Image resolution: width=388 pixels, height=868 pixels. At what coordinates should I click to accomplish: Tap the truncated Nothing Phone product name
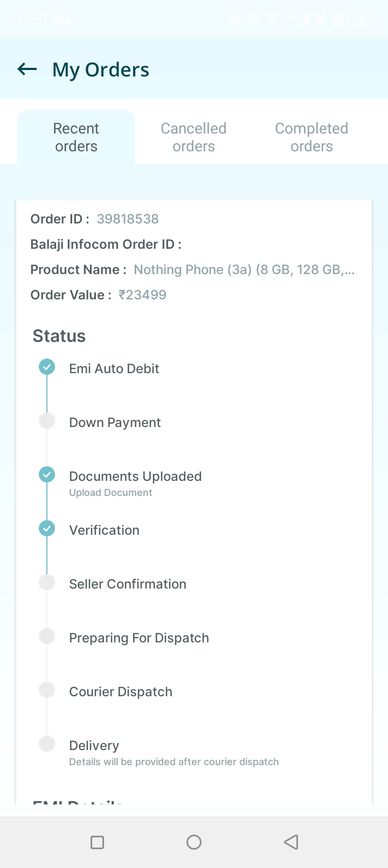[244, 270]
